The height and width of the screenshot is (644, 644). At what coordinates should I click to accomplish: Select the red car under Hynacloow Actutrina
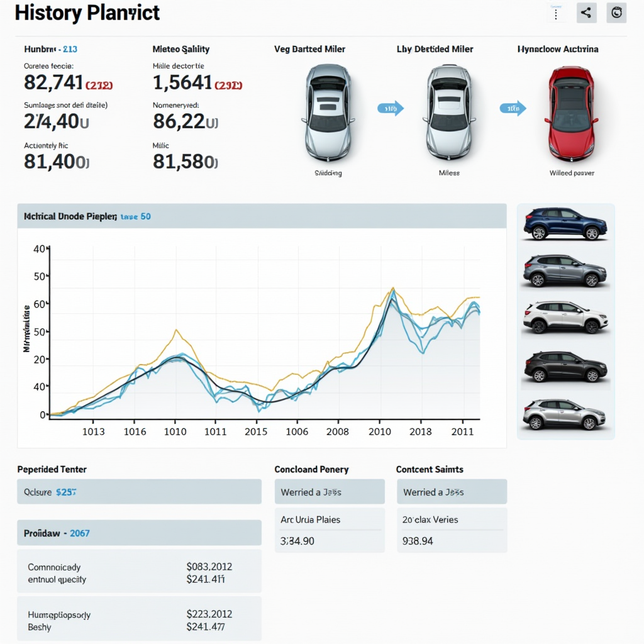tap(571, 113)
